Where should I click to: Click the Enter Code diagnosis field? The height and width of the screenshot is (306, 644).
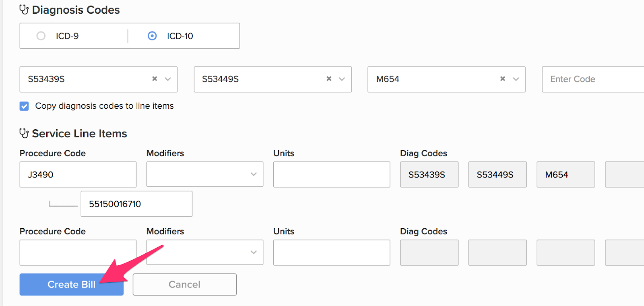[592, 79]
